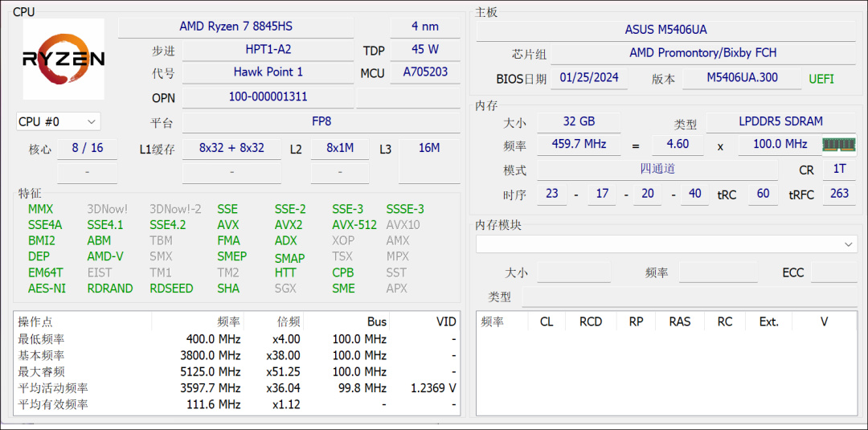
Task: Click the LPDDR5 SDRAM memory type field
Action: click(x=780, y=121)
